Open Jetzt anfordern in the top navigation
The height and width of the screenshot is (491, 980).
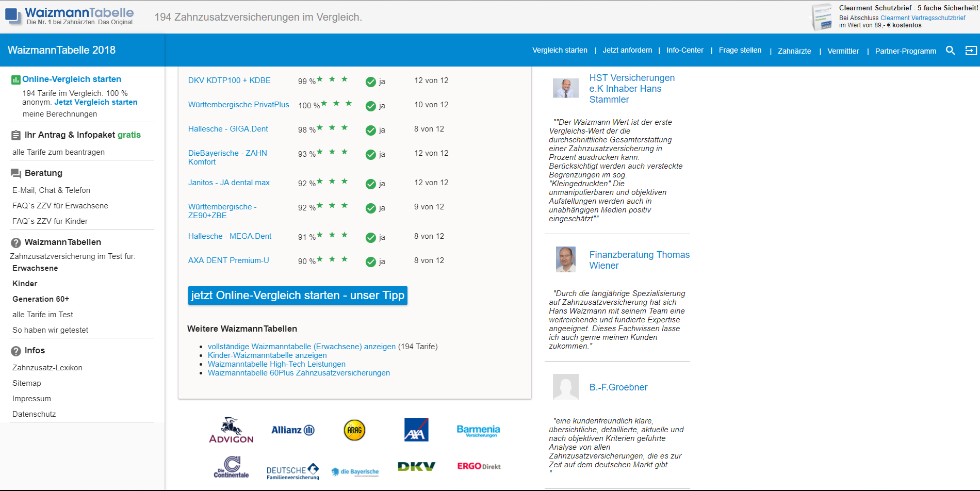(627, 50)
